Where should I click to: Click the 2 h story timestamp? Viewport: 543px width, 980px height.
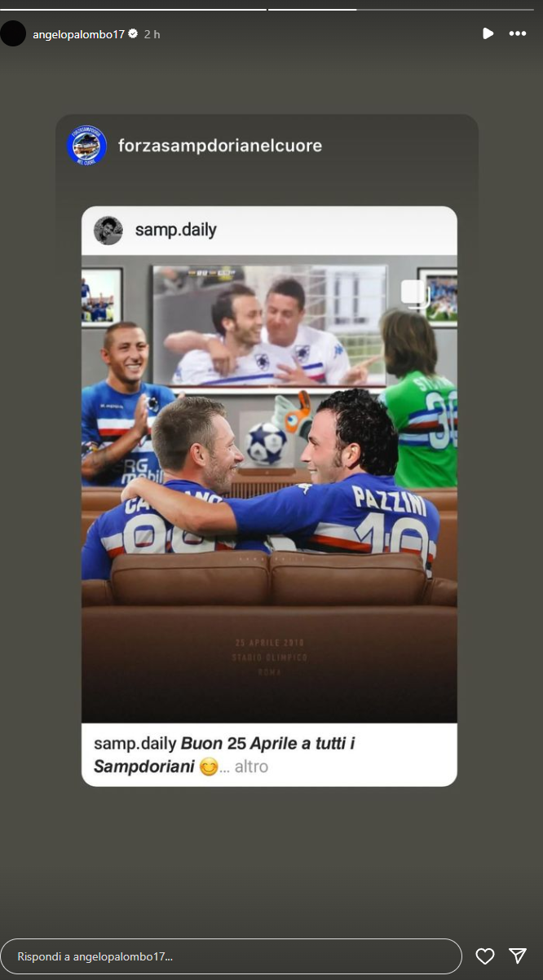coord(152,34)
